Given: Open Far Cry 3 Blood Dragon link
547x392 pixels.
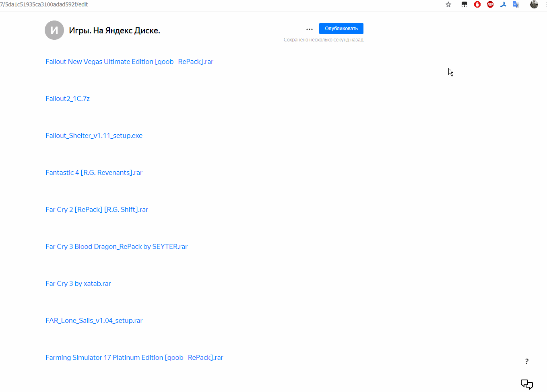Looking at the screenshot, I should (117, 246).
